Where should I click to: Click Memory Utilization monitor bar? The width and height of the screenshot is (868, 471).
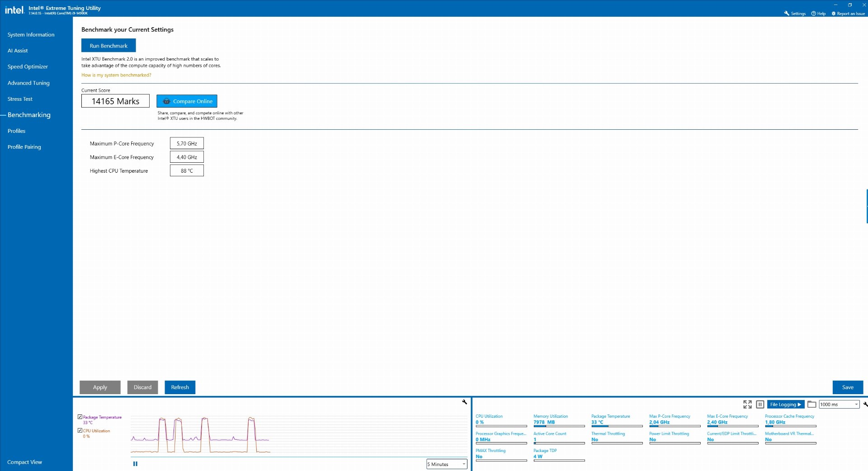(x=559, y=426)
